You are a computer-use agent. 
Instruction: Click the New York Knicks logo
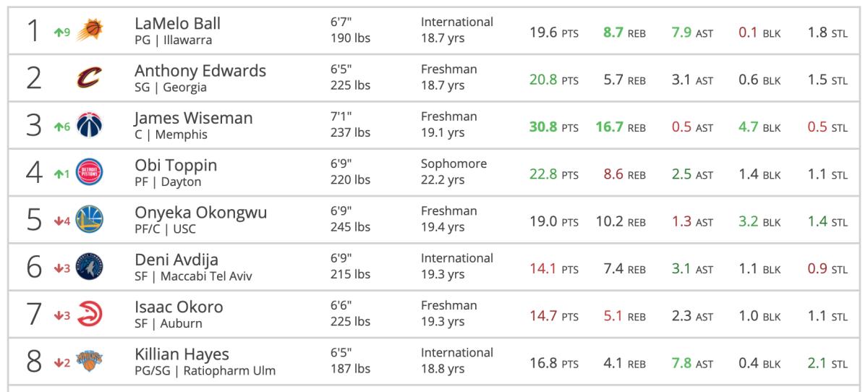(x=90, y=363)
